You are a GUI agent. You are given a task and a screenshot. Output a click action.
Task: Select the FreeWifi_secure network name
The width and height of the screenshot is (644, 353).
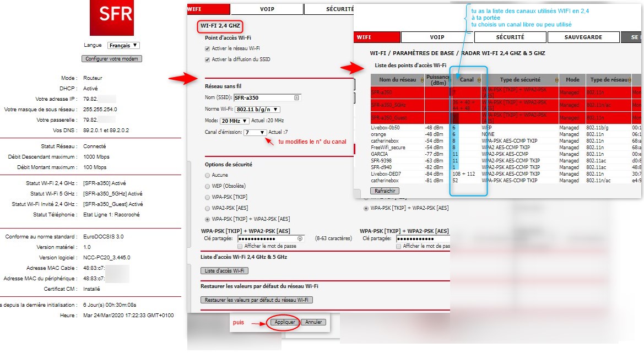pos(388,148)
